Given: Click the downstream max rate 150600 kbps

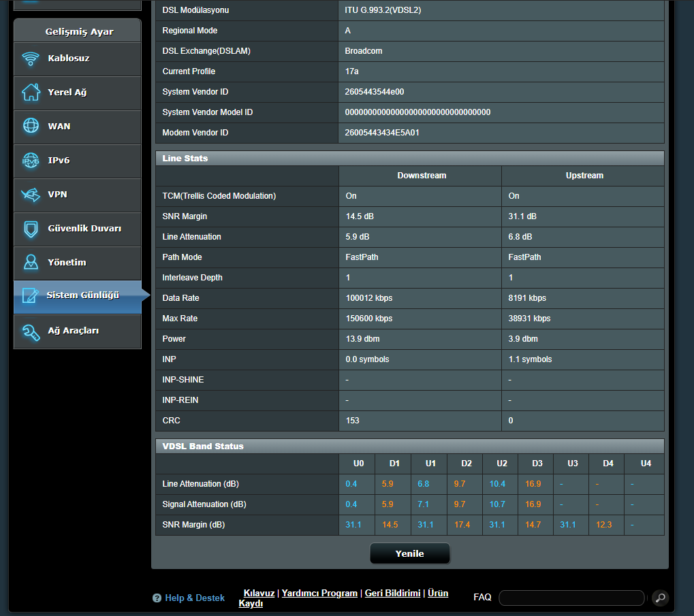Looking at the screenshot, I should pyautogui.click(x=369, y=319).
